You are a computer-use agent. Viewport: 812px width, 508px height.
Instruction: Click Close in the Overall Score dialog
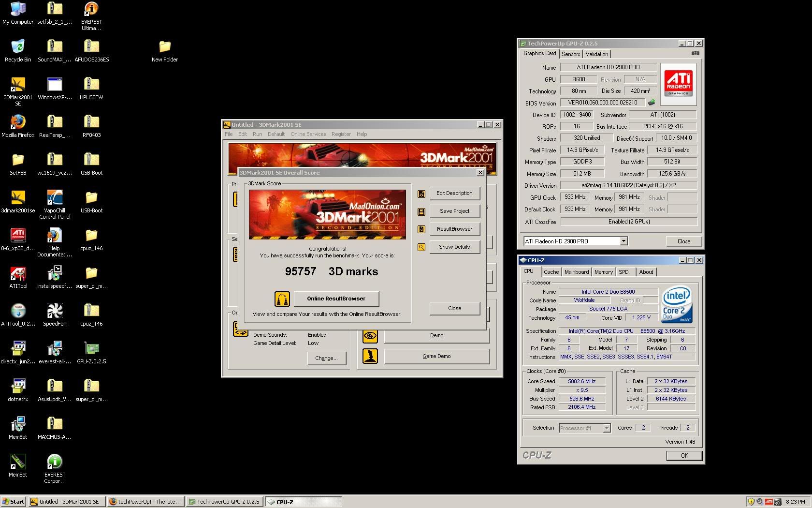click(x=454, y=308)
